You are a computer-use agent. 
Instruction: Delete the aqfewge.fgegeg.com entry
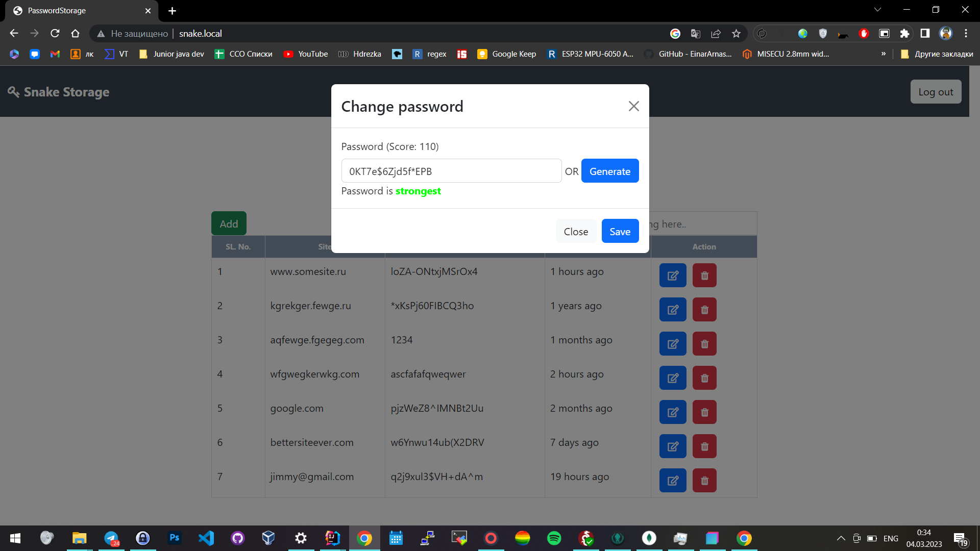pos(704,344)
